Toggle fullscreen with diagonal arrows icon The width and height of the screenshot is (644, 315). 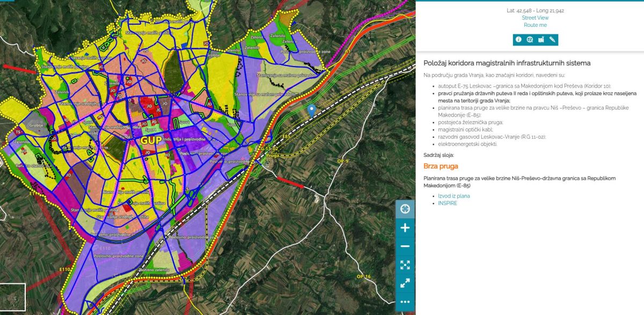coord(405,283)
